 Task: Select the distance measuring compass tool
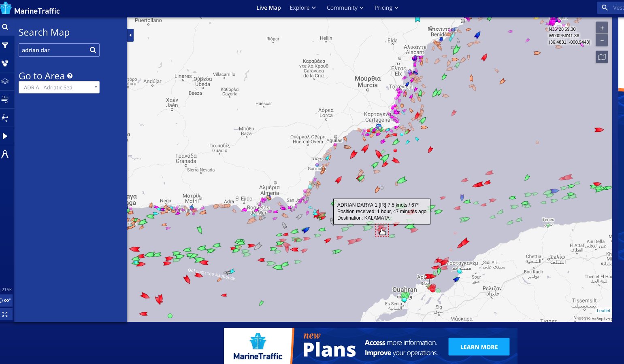[5, 154]
